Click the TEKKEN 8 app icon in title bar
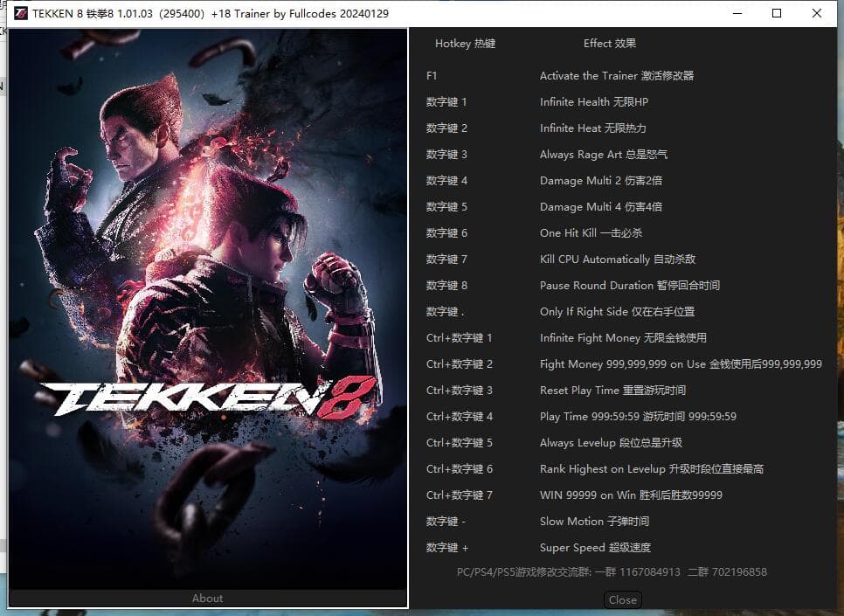 pyautogui.click(x=20, y=13)
